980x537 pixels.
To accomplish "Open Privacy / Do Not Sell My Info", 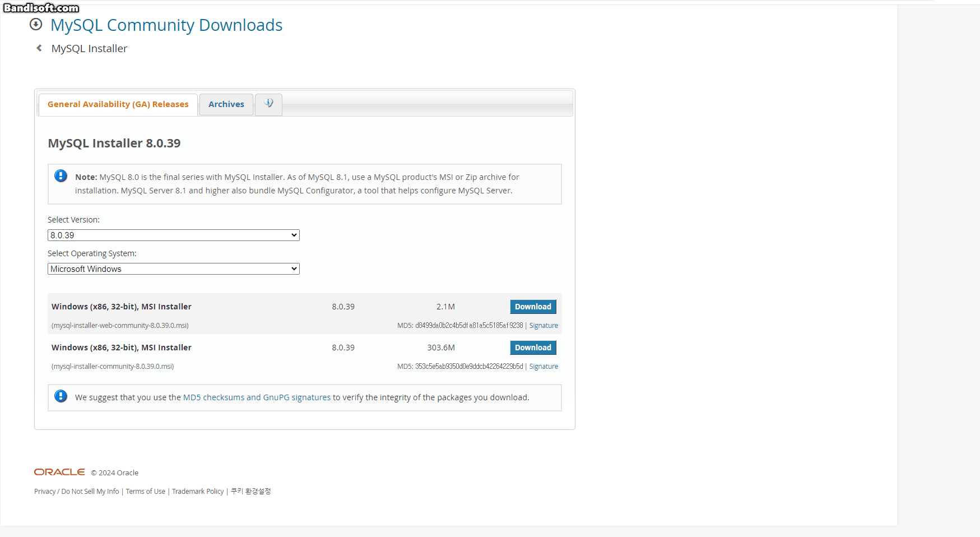I will coord(77,492).
